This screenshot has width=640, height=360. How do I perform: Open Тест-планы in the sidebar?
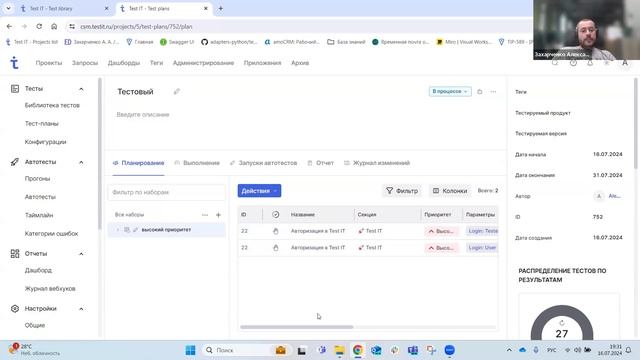pyautogui.click(x=42, y=124)
